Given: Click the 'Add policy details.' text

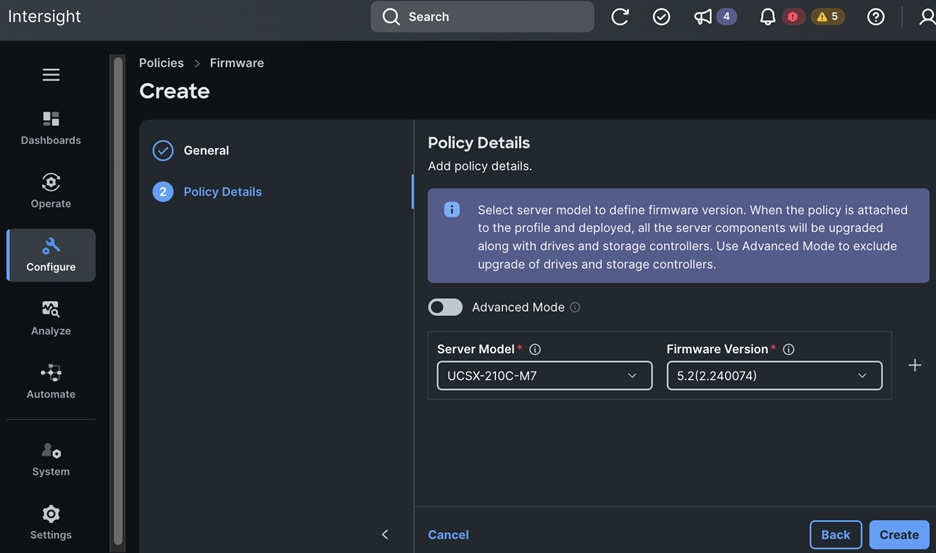Looking at the screenshot, I should point(480,166).
